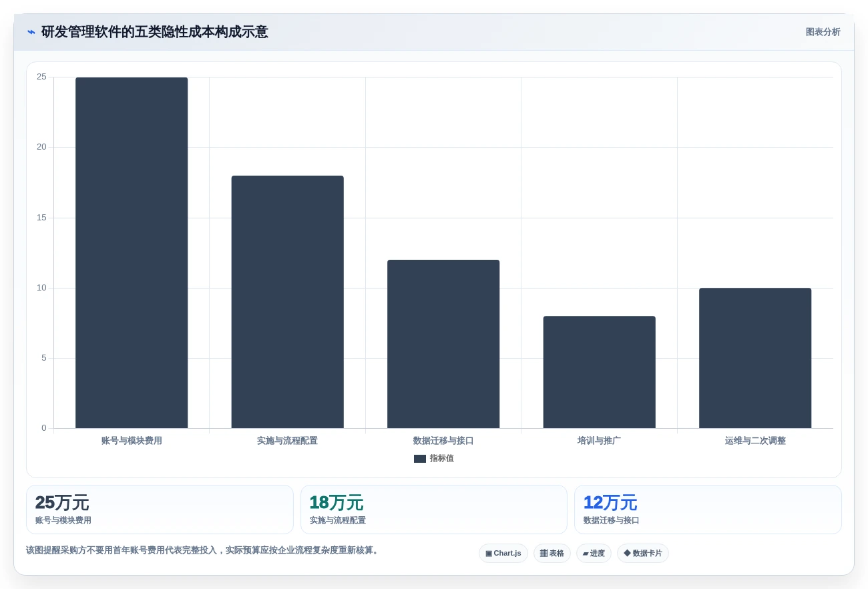
Task: Toggle the 指标值 legend swatch
Action: pyautogui.click(x=420, y=459)
